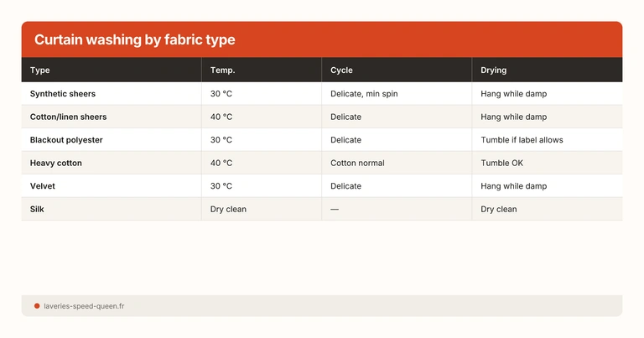Screen dimensions: 644x338
Task: Click the 30 °C cell for Velvet
Action: (x=221, y=186)
